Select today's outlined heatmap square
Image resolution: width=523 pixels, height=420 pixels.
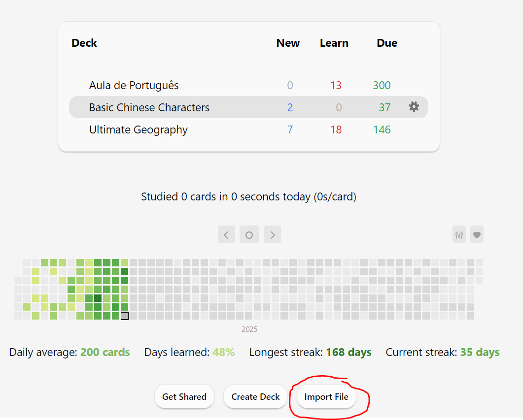[124, 316]
